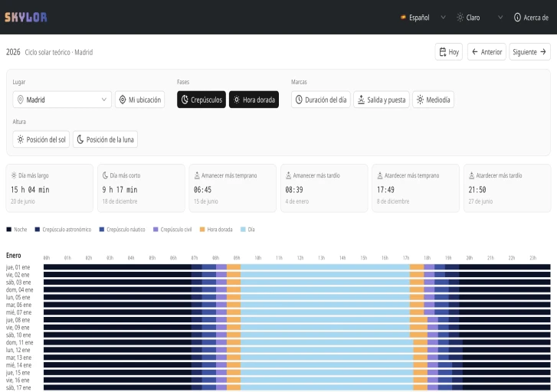This screenshot has height=392, width=557.
Task: Click the sun icon beside Claro
Action: (x=460, y=18)
